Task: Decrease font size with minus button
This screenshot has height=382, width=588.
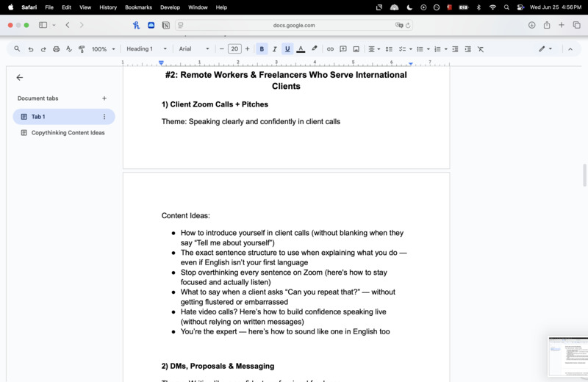Action: pyautogui.click(x=222, y=49)
